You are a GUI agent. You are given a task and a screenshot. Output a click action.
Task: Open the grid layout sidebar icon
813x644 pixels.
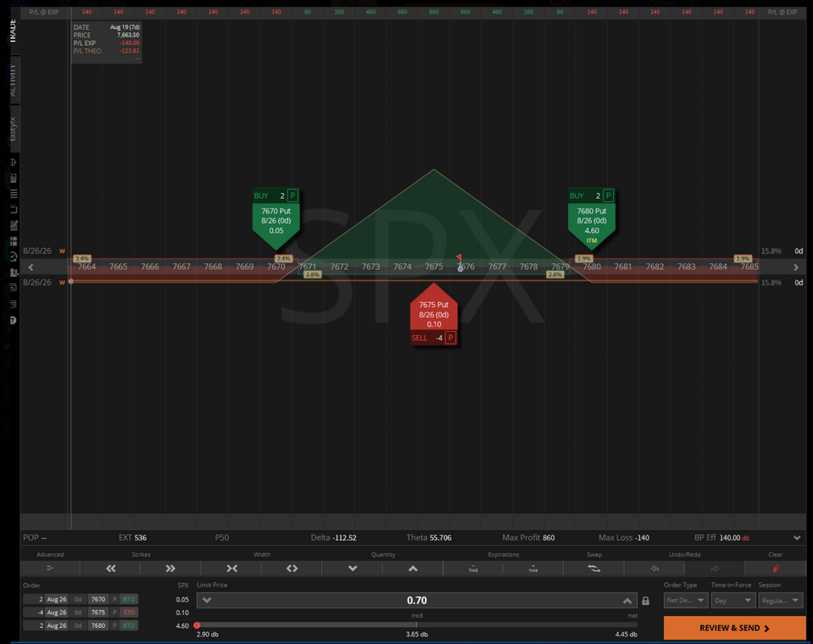tap(13, 242)
